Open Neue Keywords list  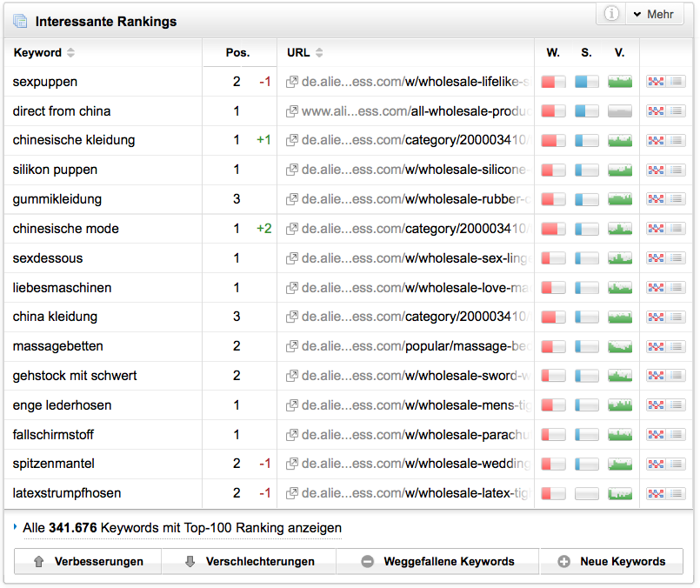[612, 562]
